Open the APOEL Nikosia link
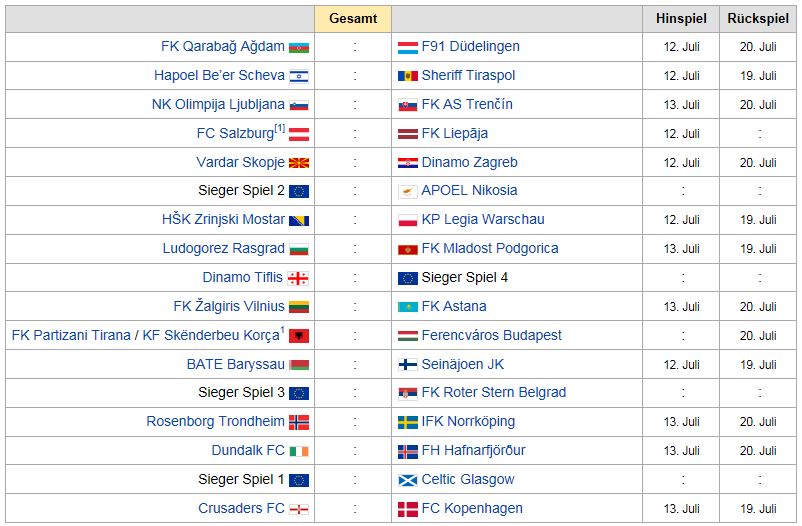 click(469, 190)
